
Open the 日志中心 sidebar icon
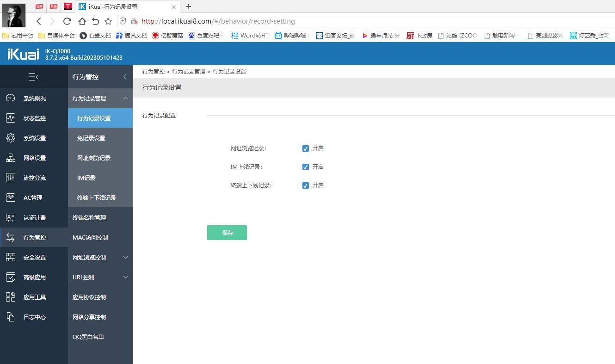click(11, 317)
